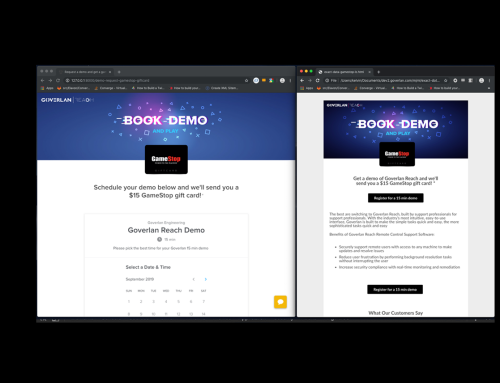The height and width of the screenshot is (383, 500).
Task: Open 'How to Build a Tail' bookmark, left browser
Action: (148, 88)
